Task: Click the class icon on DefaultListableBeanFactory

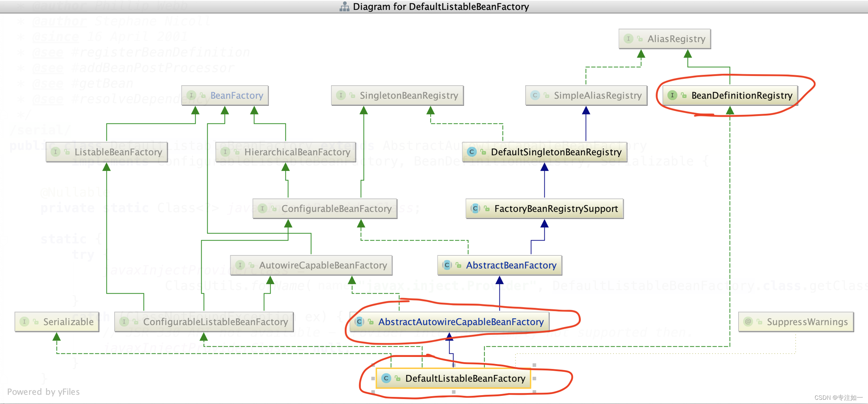Action: click(x=386, y=379)
